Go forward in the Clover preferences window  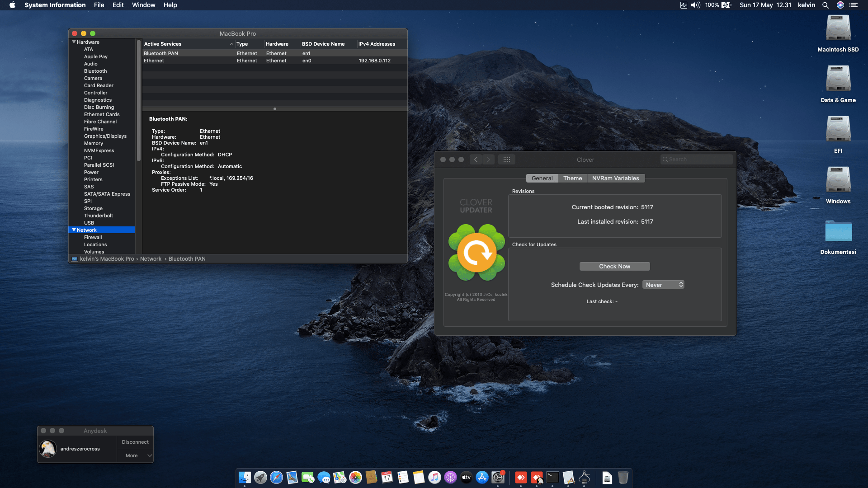(488, 160)
